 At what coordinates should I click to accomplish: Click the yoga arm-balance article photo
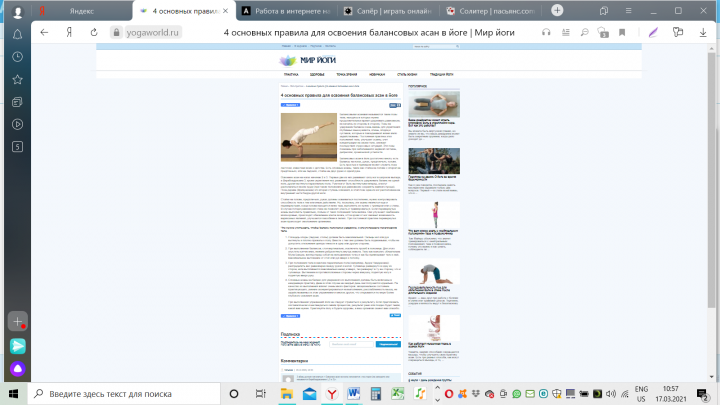pyautogui.click(x=309, y=137)
